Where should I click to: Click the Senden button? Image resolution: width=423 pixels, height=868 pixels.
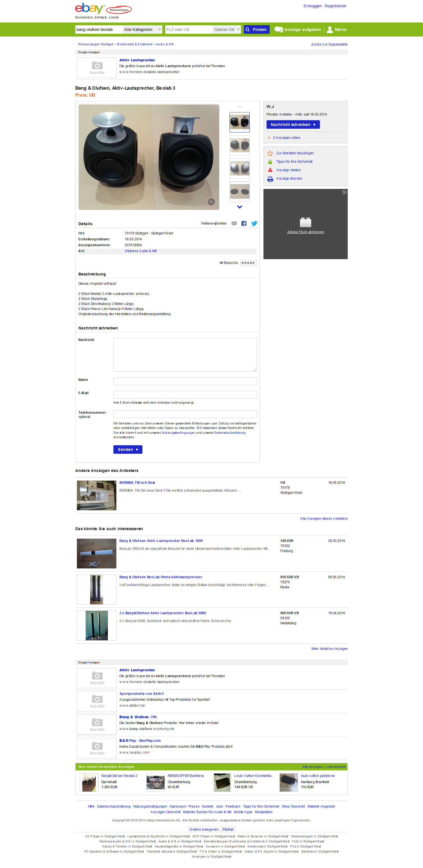tap(128, 449)
